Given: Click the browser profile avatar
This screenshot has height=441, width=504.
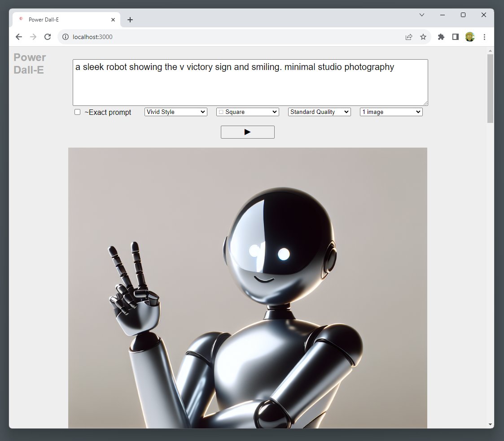Looking at the screenshot, I should tap(469, 37).
